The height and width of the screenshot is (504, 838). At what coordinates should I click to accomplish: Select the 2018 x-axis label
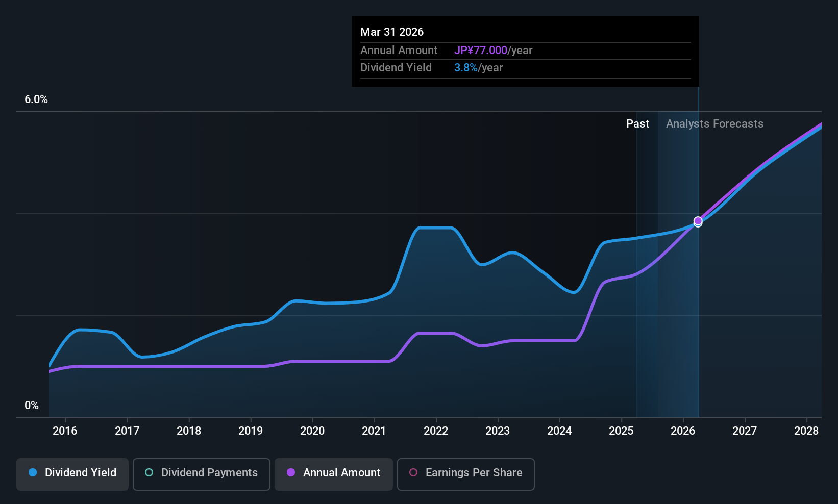coord(189,431)
